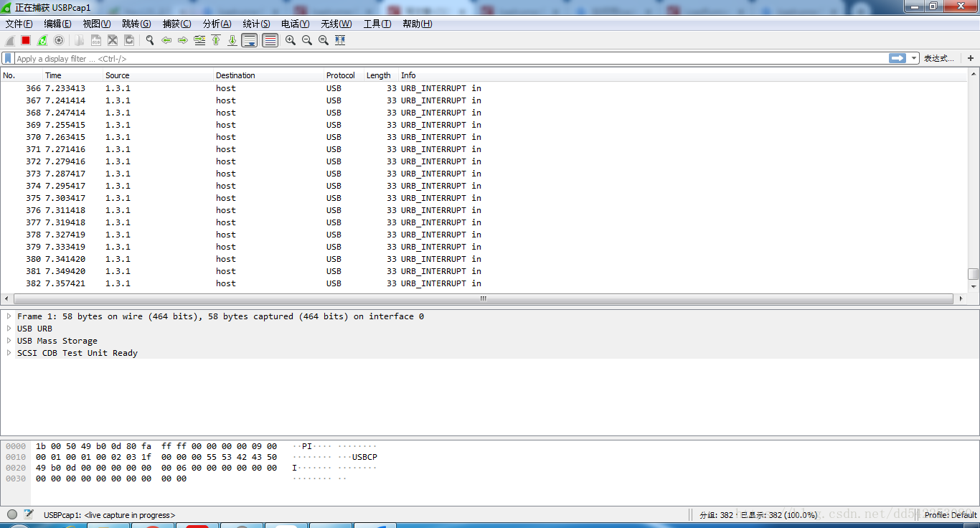
Task: Sort by the Length column header
Action: point(381,75)
